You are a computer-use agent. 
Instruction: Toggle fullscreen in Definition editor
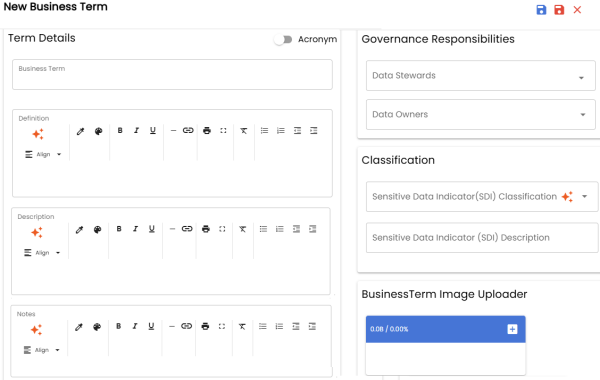click(x=223, y=130)
